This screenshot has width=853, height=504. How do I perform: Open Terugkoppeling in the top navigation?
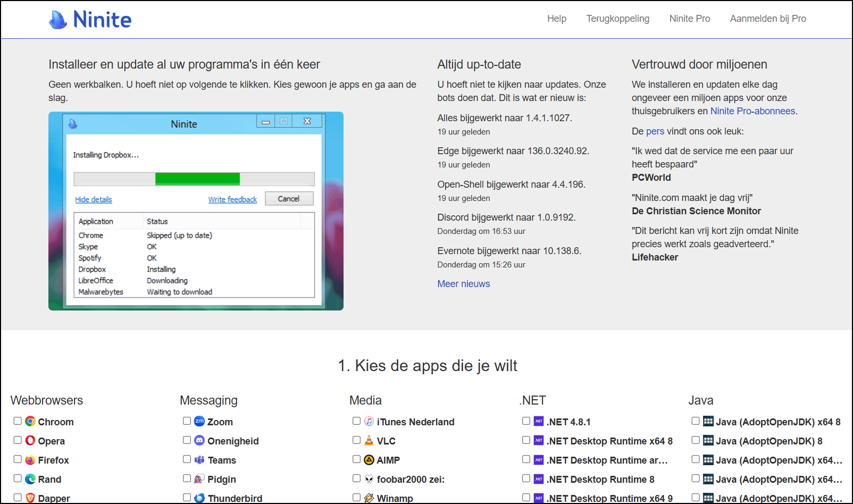617,19
